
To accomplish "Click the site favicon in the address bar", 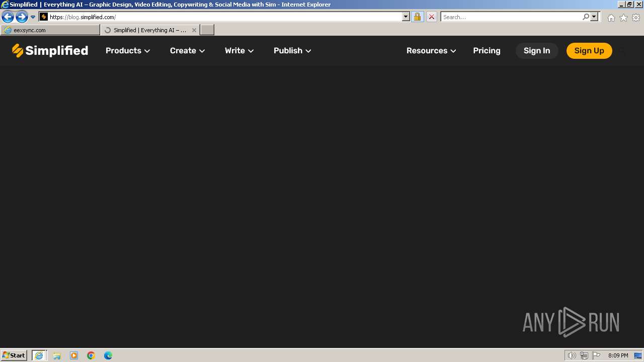I will point(44,17).
